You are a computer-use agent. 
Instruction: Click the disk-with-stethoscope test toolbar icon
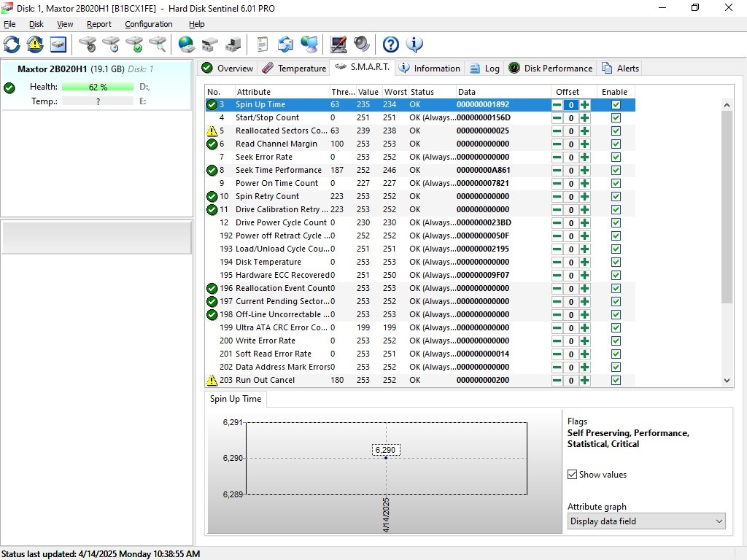click(88, 44)
